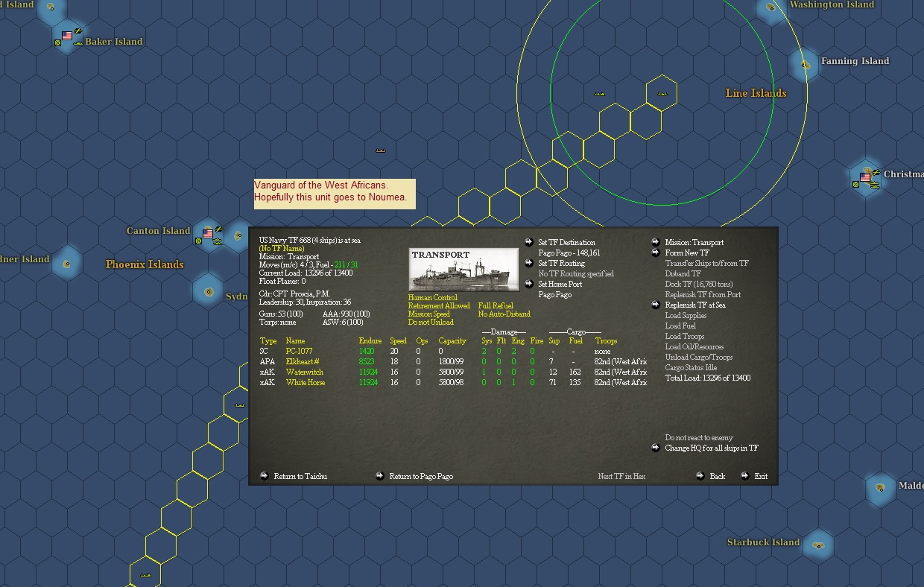Toggle Mission Speed setting
The image size is (924, 587).
coord(429,314)
